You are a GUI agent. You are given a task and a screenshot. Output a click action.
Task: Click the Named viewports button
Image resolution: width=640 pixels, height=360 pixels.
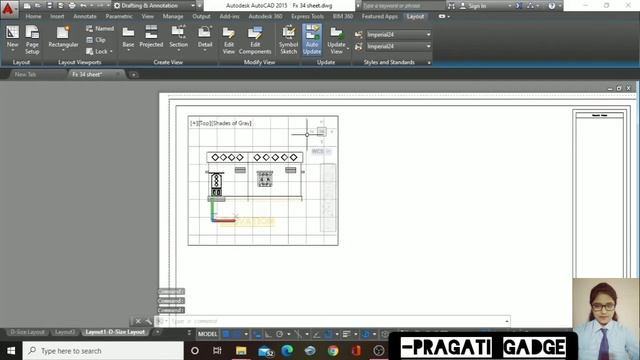[100, 29]
